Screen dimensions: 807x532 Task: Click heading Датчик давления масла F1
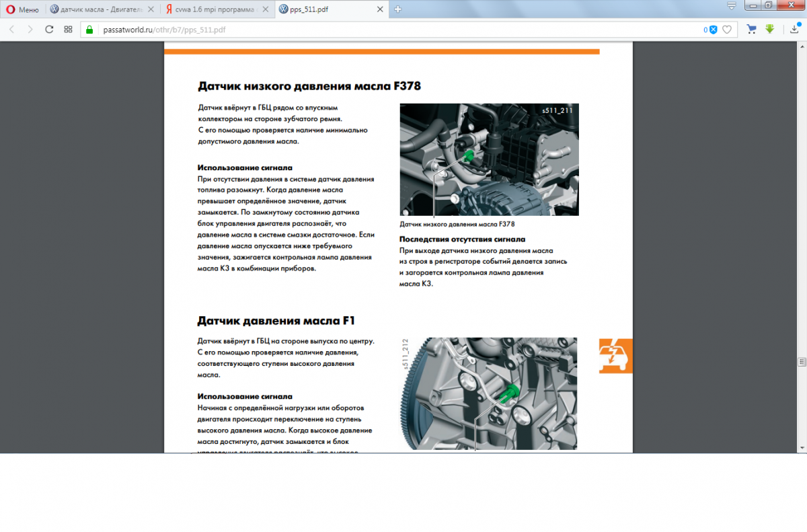[x=276, y=321]
